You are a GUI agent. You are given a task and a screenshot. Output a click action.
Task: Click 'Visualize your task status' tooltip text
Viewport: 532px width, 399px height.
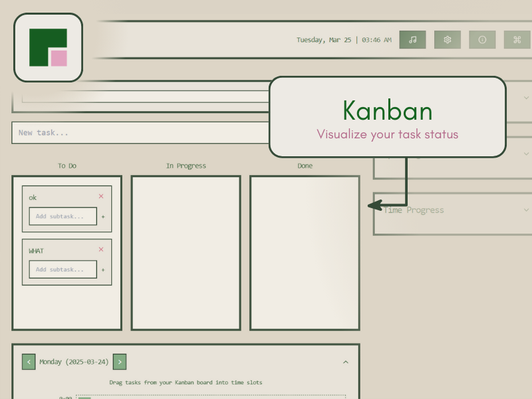[388, 134]
